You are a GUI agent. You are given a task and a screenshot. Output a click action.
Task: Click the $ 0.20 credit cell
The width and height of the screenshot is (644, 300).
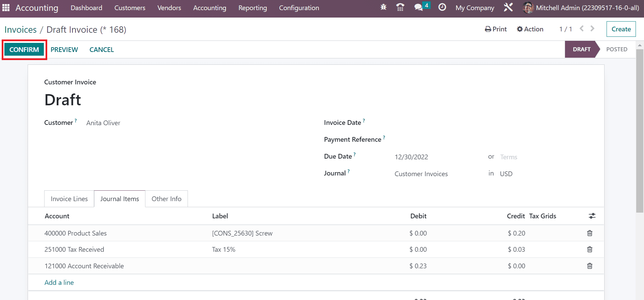516,233
